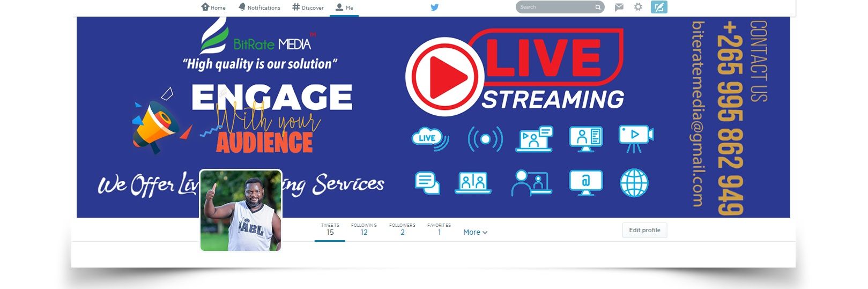Viewport: 868px width, 289px height.
Task: Open the Favorites 1 list
Action: click(x=439, y=229)
